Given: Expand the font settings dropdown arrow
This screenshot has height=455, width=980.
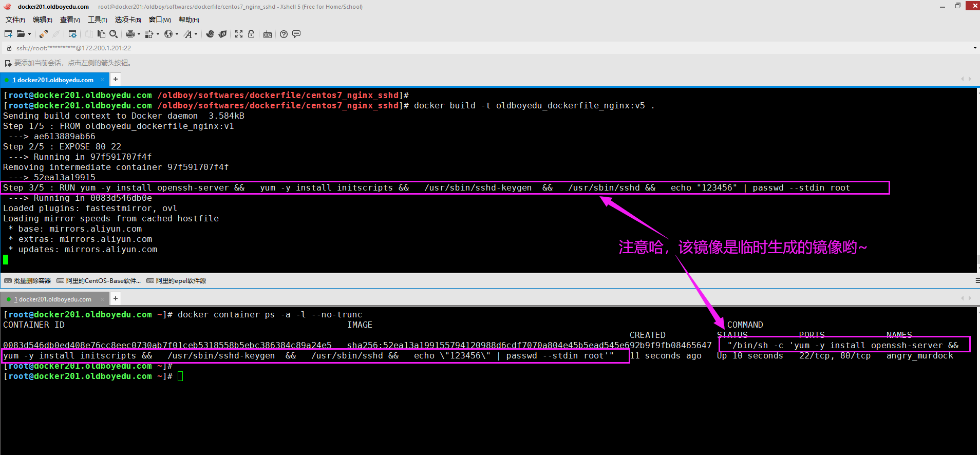Looking at the screenshot, I should [x=196, y=34].
